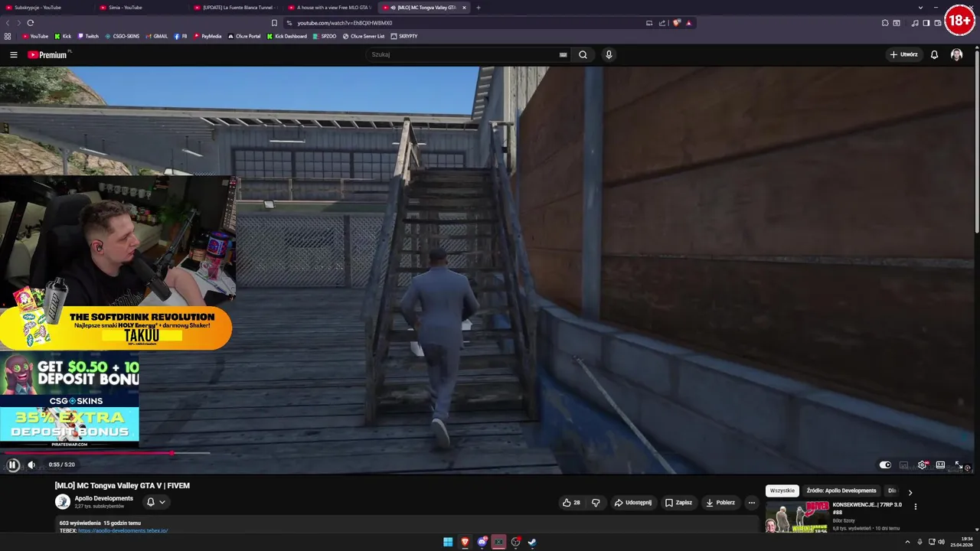980x551 pixels.
Task: Open the CSGO-SKINS bookmark
Action: pyautogui.click(x=122, y=36)
